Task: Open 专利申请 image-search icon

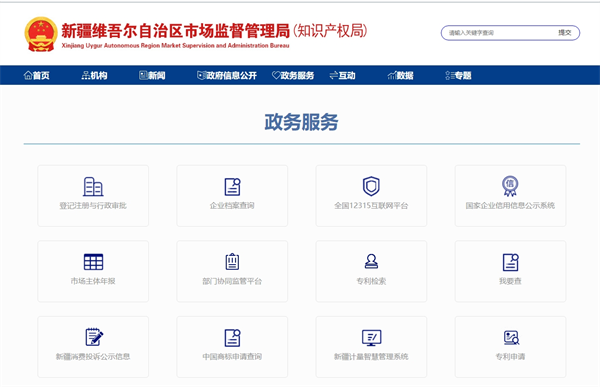Action: point(511,338)
